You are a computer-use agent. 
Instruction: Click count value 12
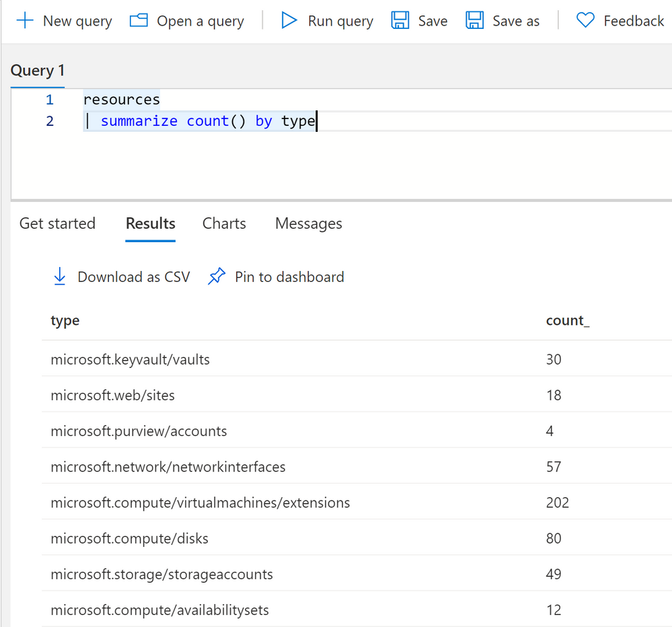point(554,610)
